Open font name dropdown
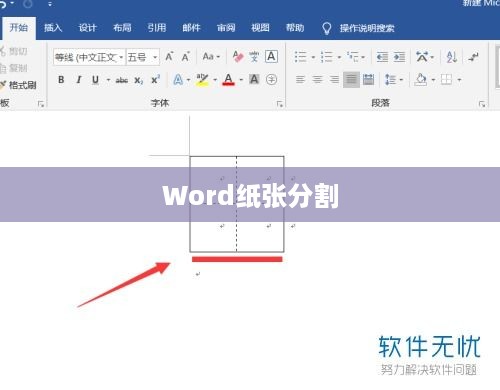This screenshot has width=500, height=390. pyautogui.click(x=121, y=57)
